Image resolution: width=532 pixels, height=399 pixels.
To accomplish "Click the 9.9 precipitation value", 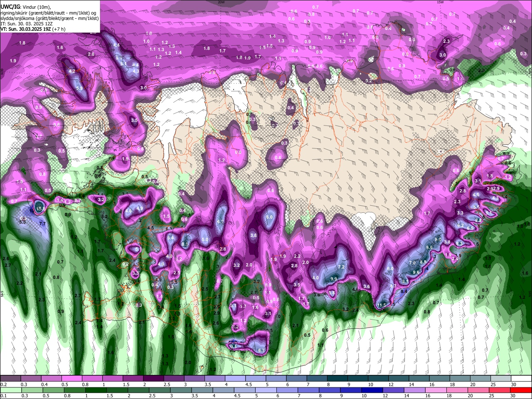I will coord(333,278).
